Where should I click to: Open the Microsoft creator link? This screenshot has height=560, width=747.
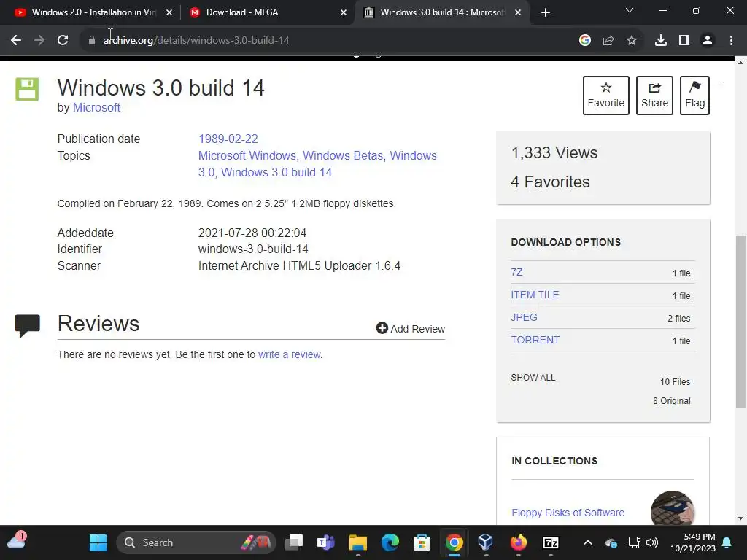pyautogui.click(x=96, y=108)
